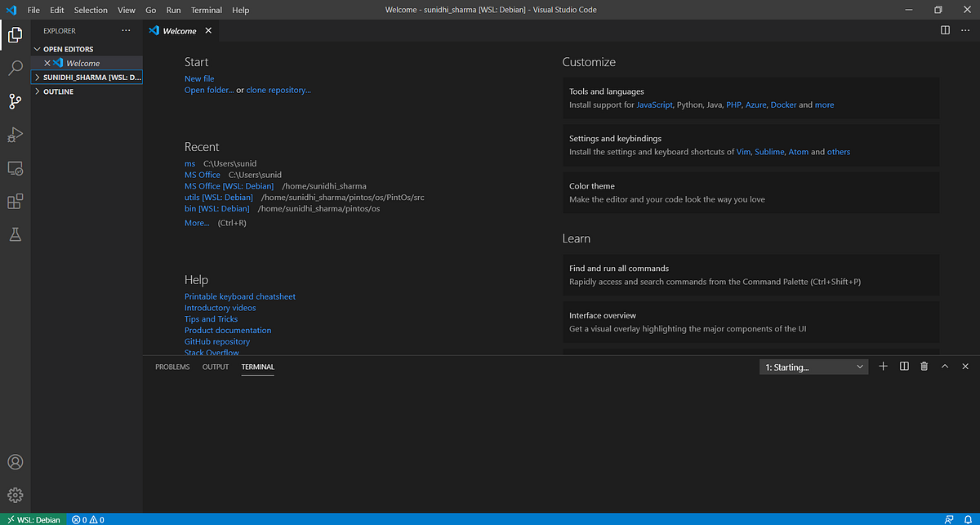Collapse the OPEN EDITORS section
The height and width of the screenshot is (525, 980).
point(36,48)
